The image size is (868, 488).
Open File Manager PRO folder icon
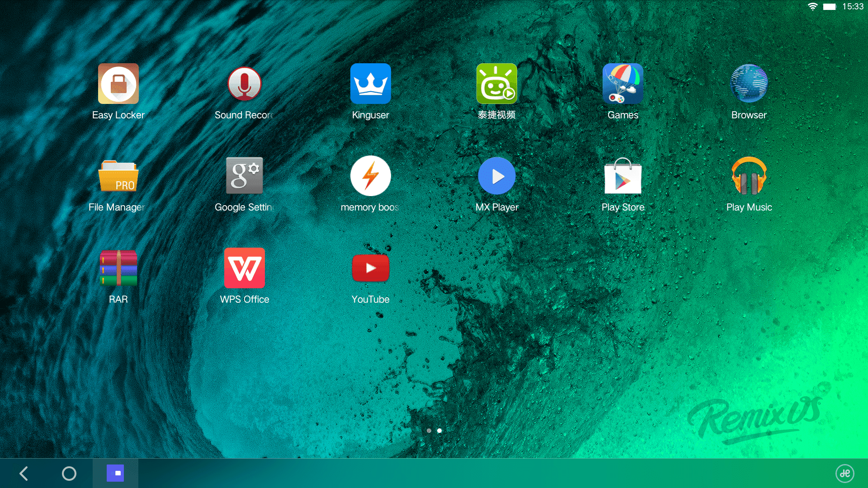tap(118, 176)
